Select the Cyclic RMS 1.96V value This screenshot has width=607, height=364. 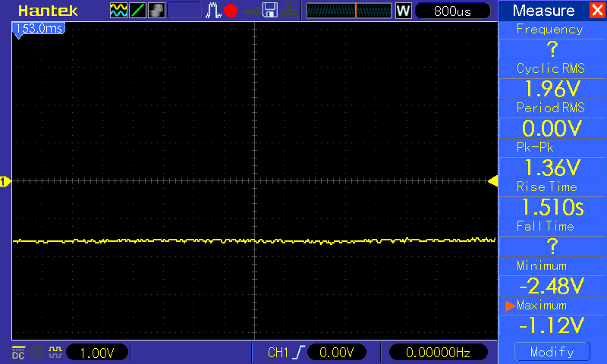click(552, 89)
